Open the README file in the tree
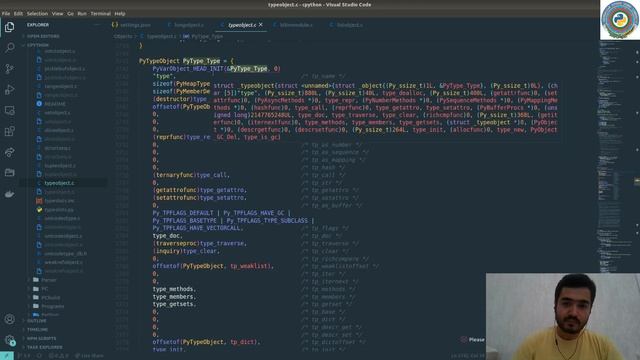Viewport: 640px width, 360px height. (x=55, y=104)
